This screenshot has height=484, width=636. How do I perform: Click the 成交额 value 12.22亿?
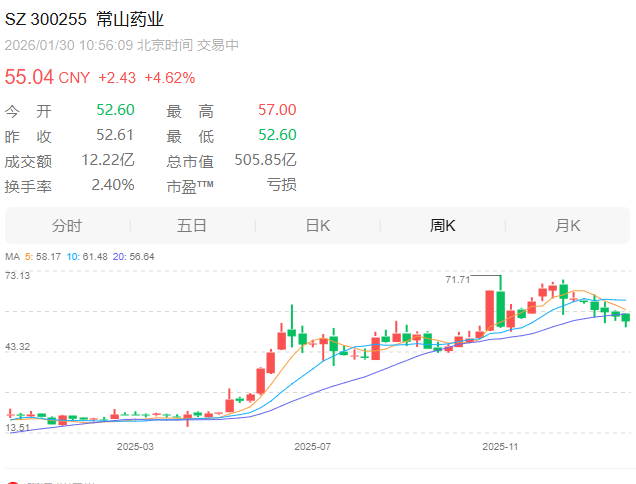pyautogui.click(x=108, y=160)
